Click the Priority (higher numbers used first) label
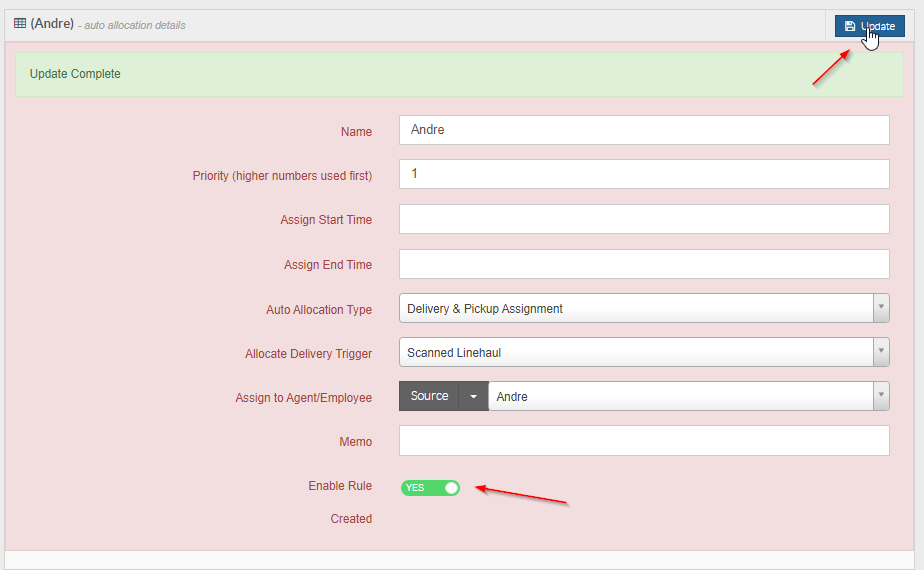Image resolution: width=924 pixels, height=570 pixels. pos(282,176)
